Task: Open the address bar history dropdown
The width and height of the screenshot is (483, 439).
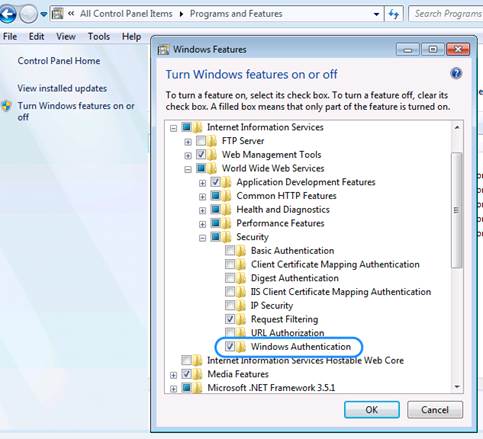Action: coord(376,14)
